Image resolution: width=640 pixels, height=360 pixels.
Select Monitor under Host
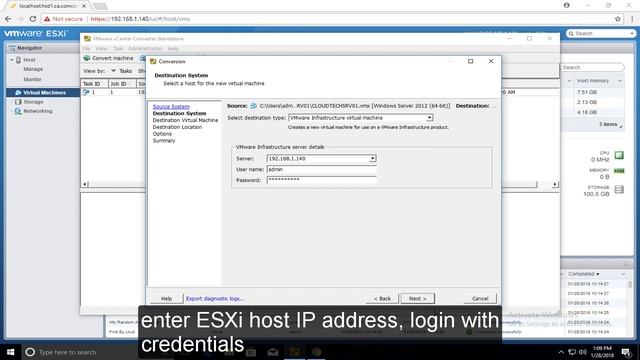[32, 79]
